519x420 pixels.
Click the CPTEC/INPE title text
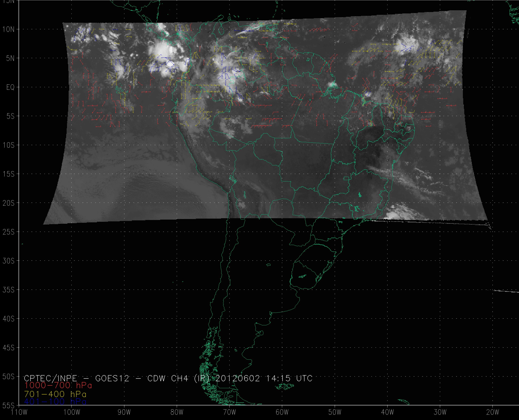click(50, 378)
